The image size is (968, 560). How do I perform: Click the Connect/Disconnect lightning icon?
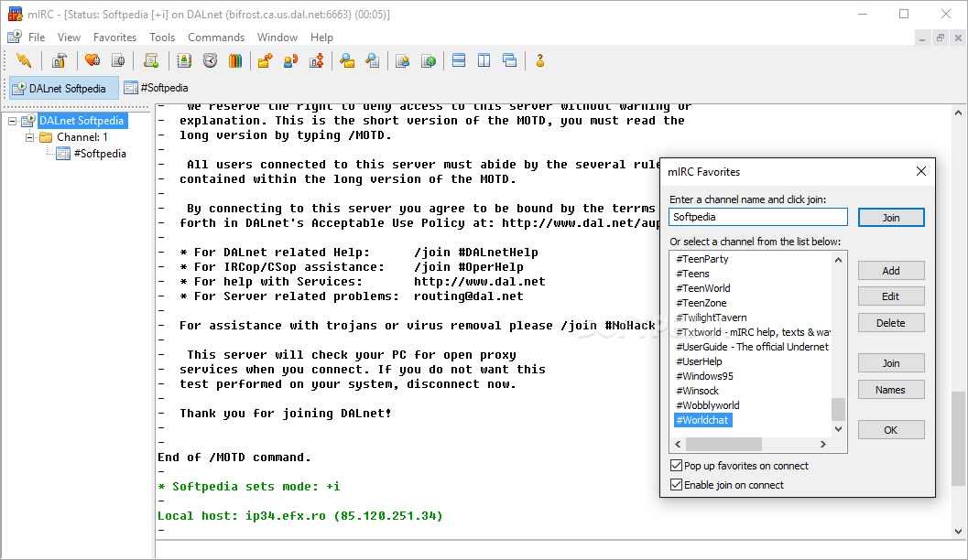24,60
